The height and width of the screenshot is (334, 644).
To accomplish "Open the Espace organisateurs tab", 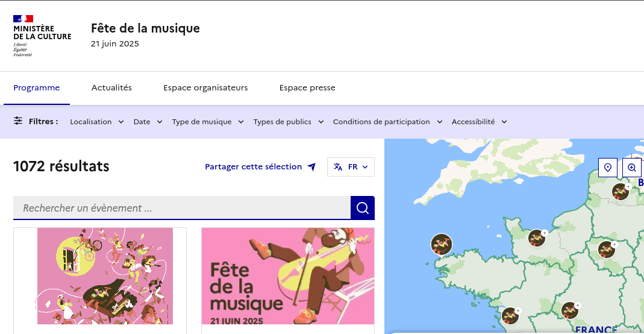I will pos(205,88).
